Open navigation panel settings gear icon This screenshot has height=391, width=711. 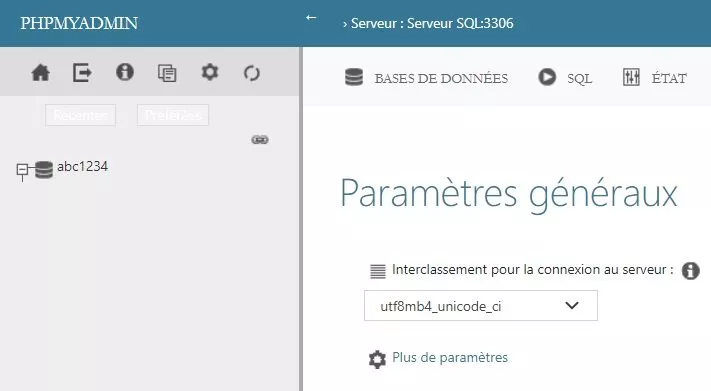click(x=209, y=72)
